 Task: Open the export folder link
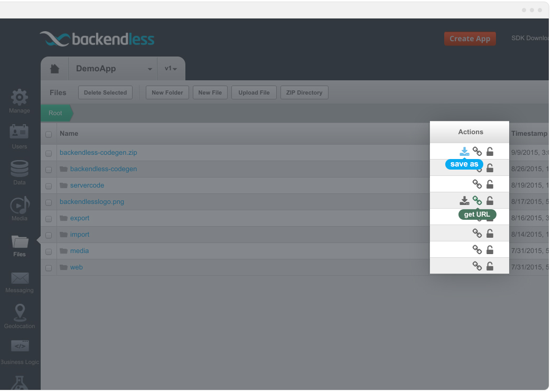coord(80,218)
